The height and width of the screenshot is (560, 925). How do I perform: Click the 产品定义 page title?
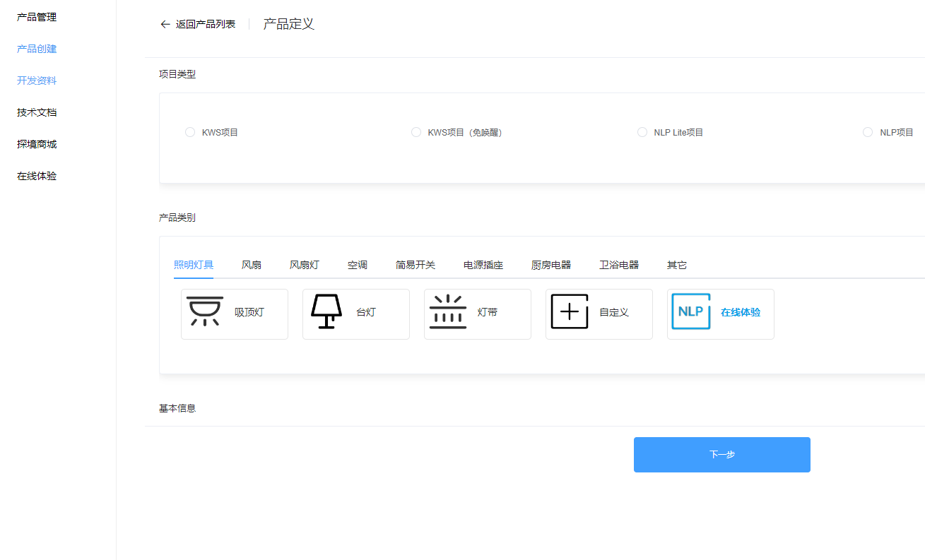(x=289, y=24)
